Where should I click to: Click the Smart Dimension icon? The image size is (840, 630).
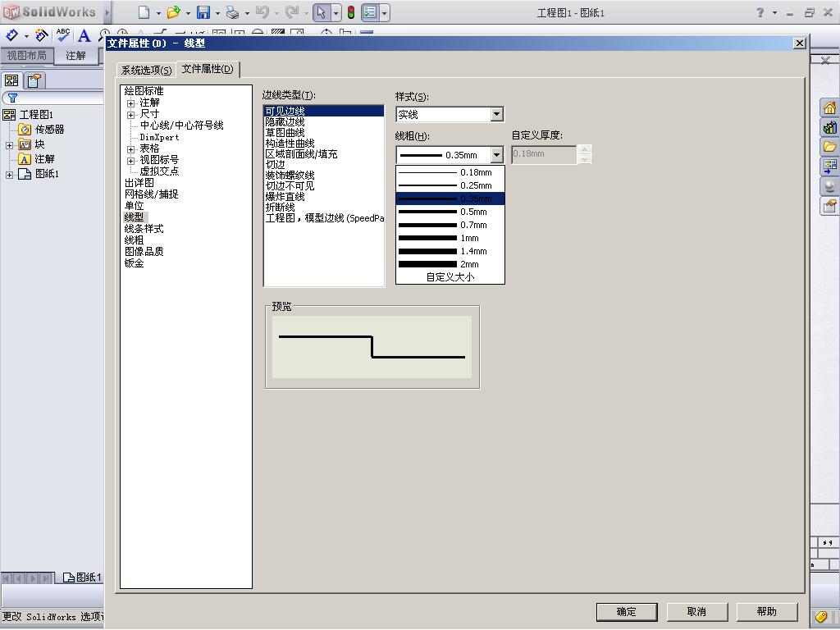(11, 35)
